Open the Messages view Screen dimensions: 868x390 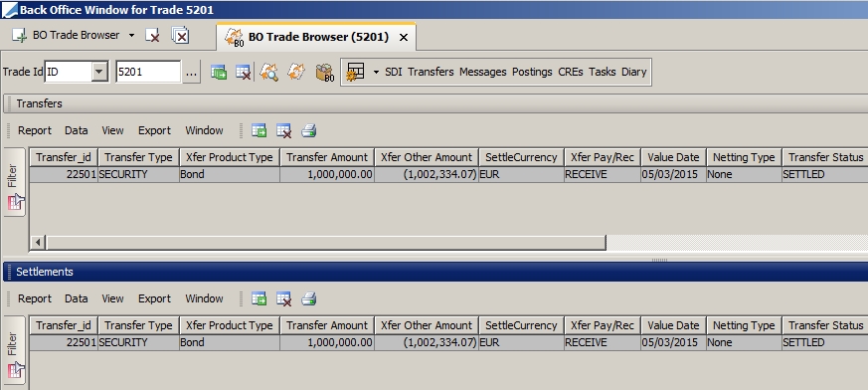pos(482,72)
